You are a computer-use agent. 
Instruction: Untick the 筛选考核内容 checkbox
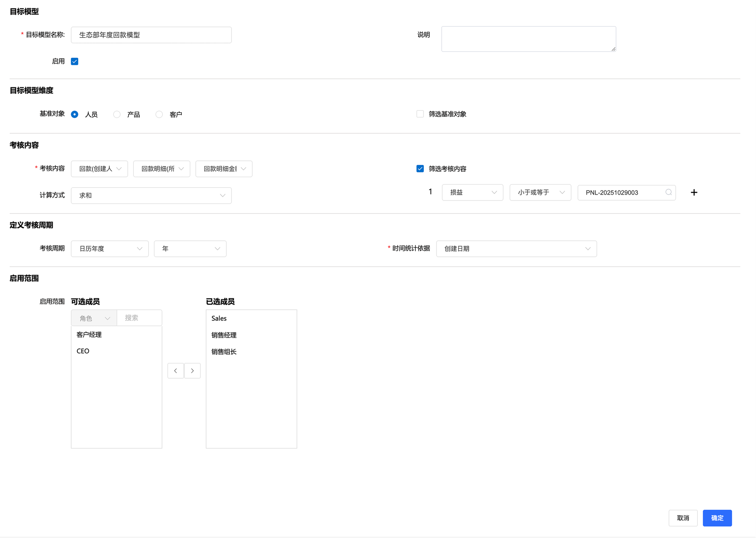click(x=420, y=169)
